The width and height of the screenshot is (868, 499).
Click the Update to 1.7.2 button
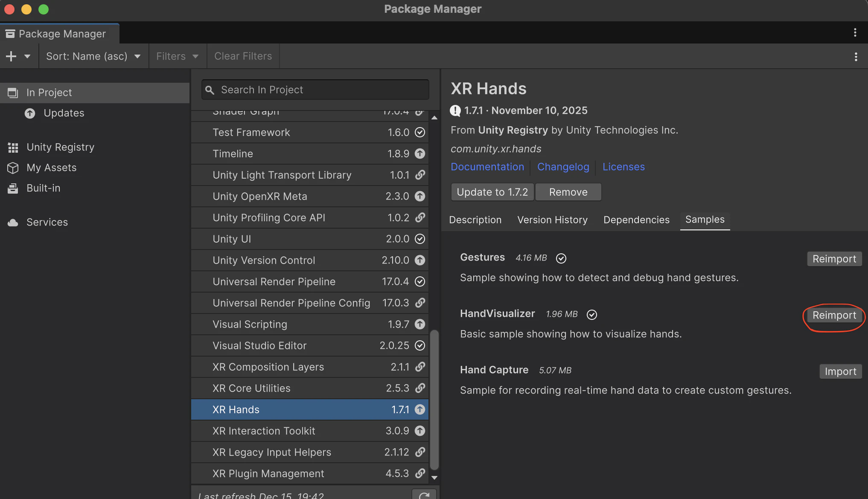pos(492,192)
